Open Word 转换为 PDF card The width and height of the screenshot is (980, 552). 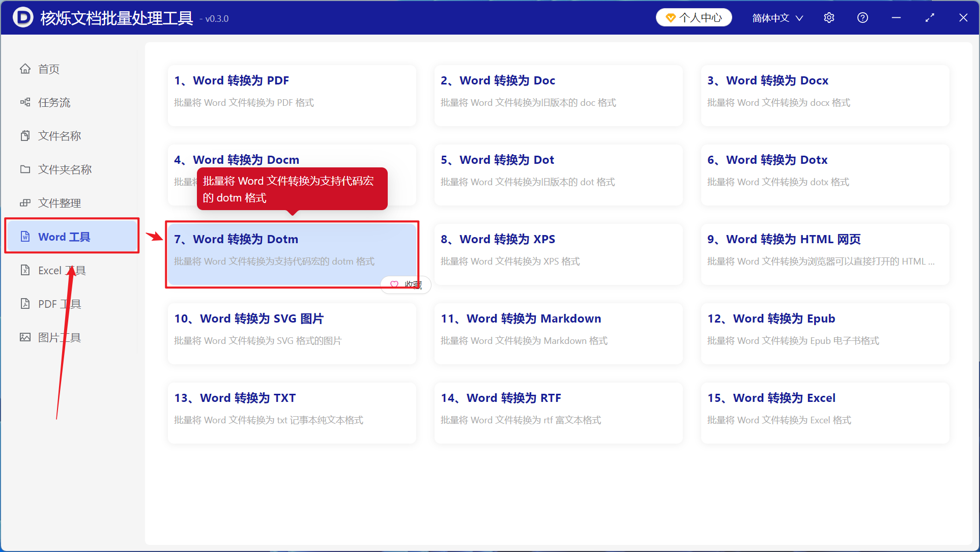(292, 96)
